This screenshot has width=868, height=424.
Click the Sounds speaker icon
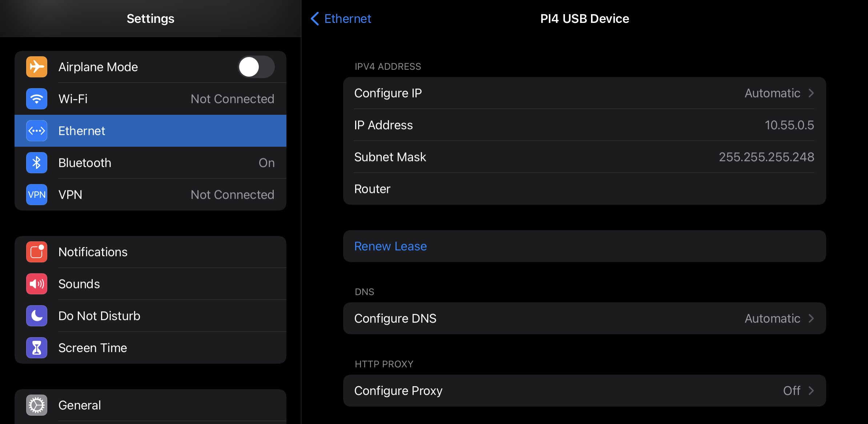click(x=37, y=284)
